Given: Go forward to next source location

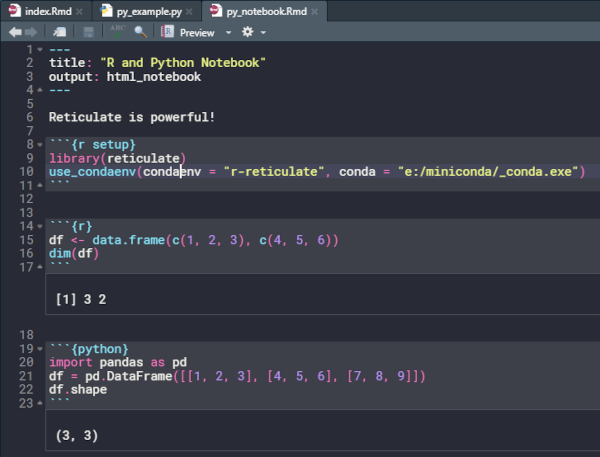Looking at the screenshot, I should pyautogui.click(x=31, y=32).
